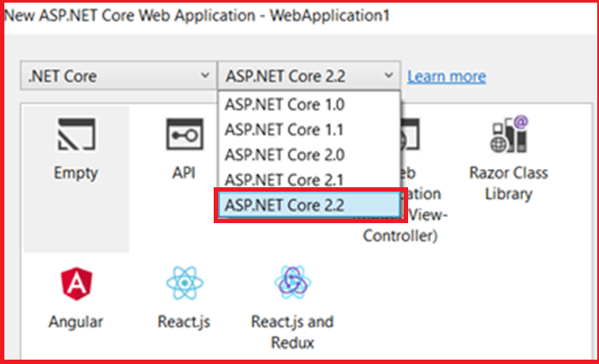Choose the API template icon
The image size is (599, 364).
[x=184, y=136]
